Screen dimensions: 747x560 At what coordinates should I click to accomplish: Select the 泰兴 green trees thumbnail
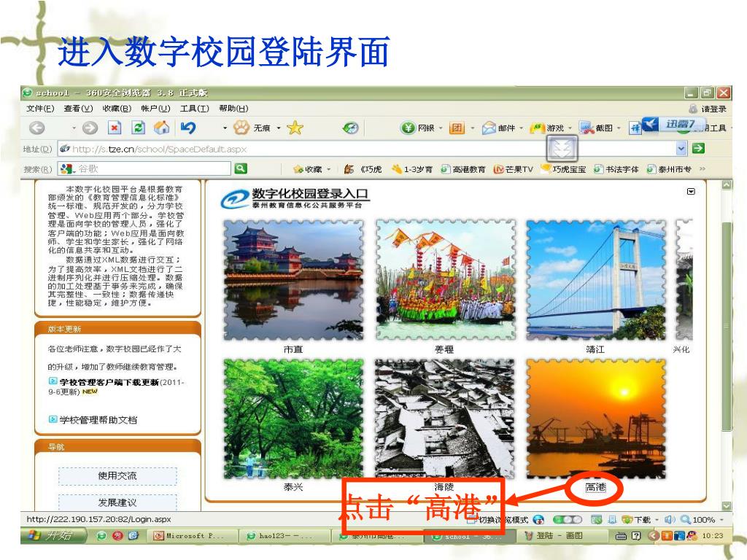coord(293,419)
